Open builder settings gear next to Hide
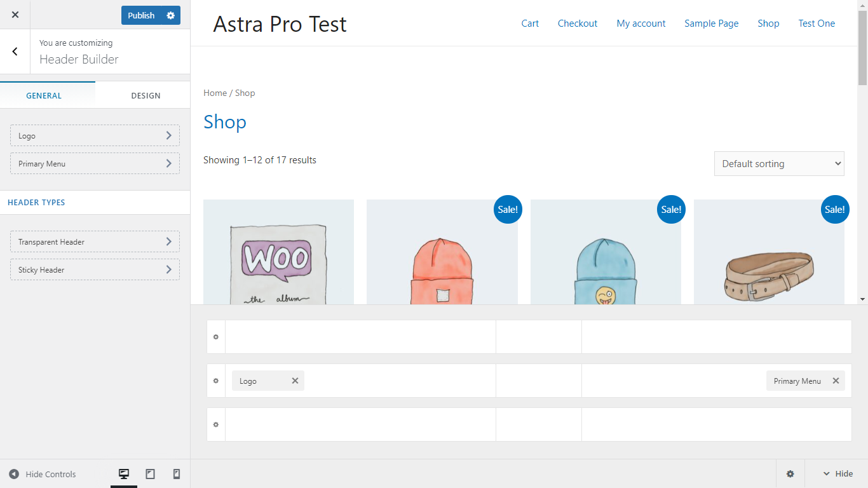 coord(790,474)
